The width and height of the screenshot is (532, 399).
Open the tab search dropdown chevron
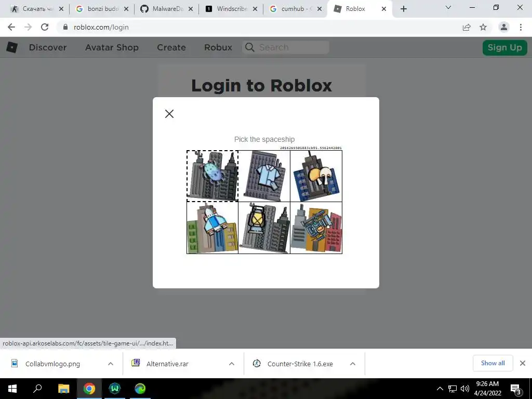(x=448, y=7)
